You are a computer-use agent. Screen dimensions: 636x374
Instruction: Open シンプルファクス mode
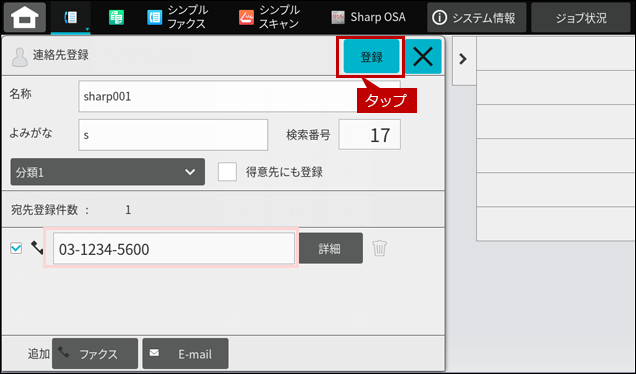[178, 17]
